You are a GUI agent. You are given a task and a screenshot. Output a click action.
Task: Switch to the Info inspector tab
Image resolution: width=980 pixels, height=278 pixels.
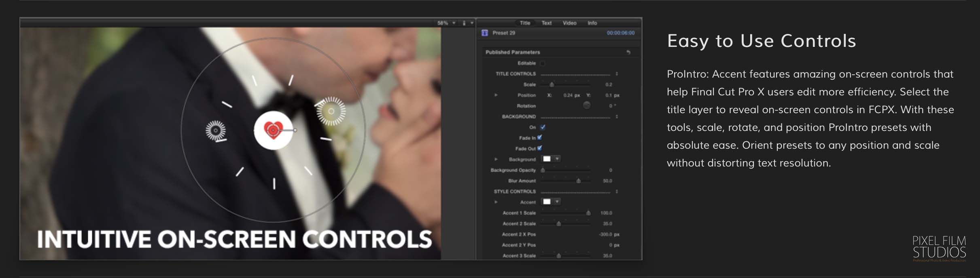[592, 23]
